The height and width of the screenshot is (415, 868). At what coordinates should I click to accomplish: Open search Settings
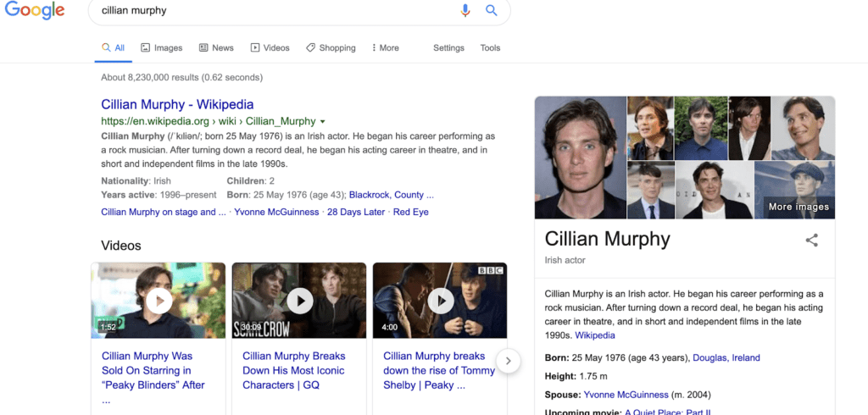pos(448,48)
